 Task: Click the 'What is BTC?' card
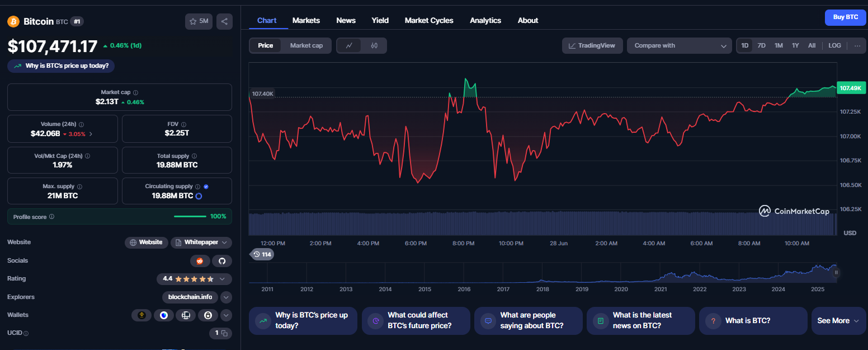(x=753, y=321)
